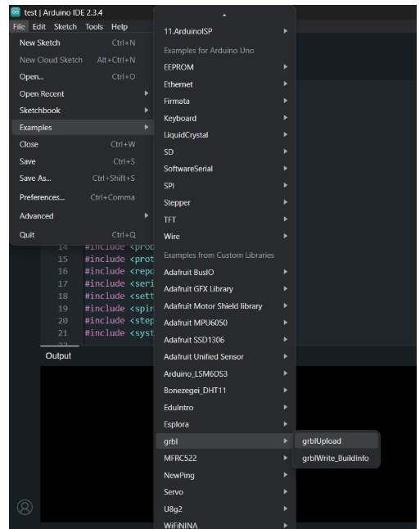
Task: Expand the MFRC522 examples submenu
Action: click(x=224, y=458)
